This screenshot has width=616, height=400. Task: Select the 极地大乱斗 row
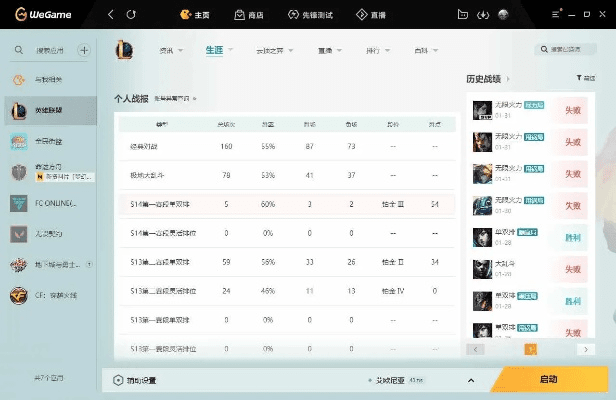[287, 175]
